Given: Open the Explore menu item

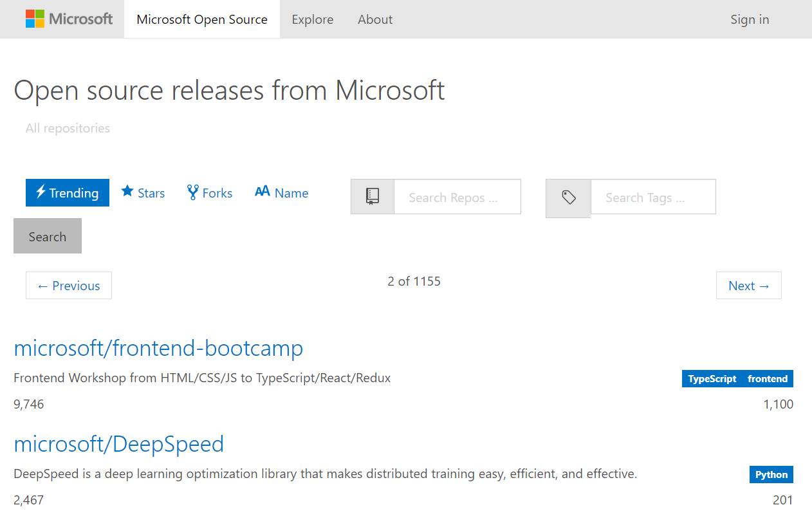Looking at the screenshot, I should coord(313,19).
